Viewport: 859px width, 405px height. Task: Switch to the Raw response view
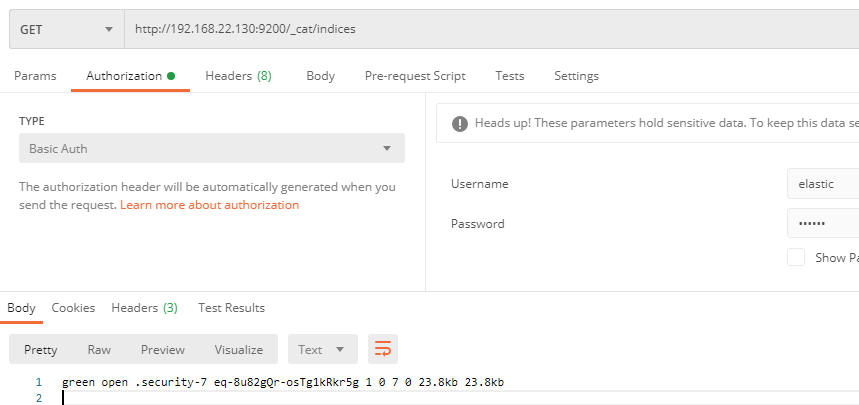pos(99,350)
